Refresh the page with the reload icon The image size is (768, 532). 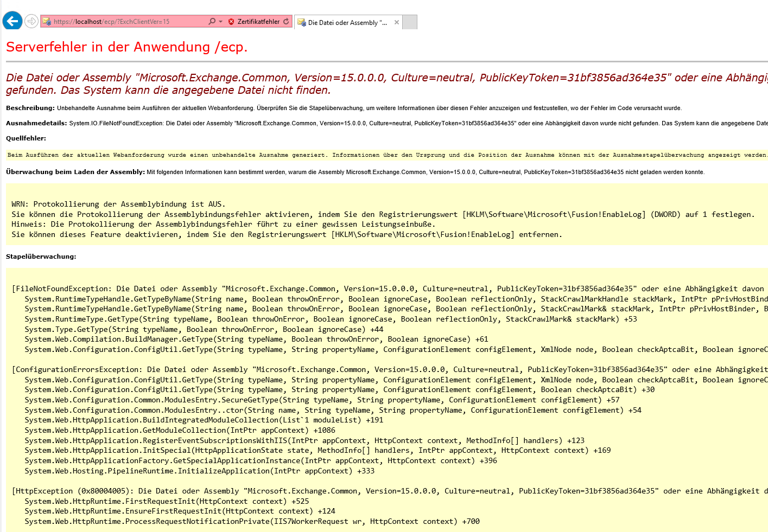[286, 22]
